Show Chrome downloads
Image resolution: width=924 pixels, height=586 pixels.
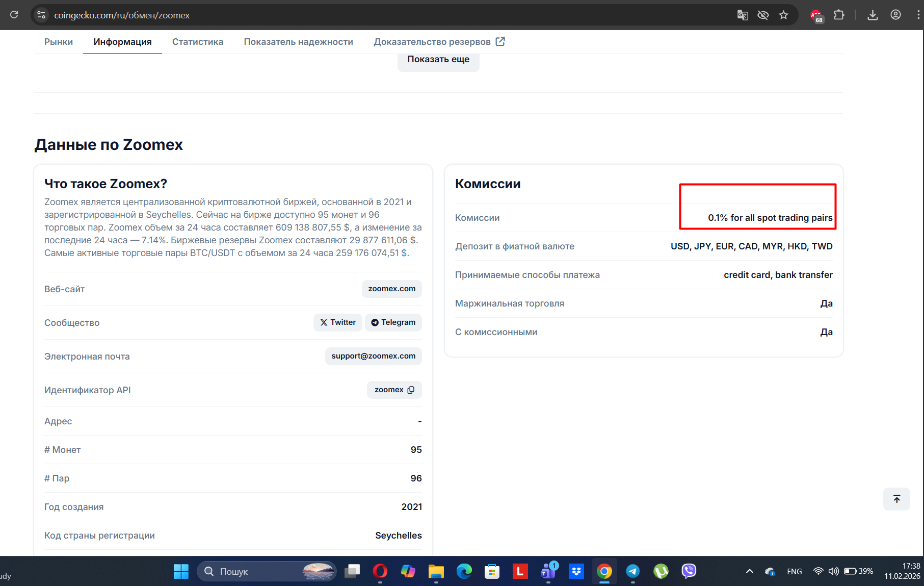coord(873,15)
